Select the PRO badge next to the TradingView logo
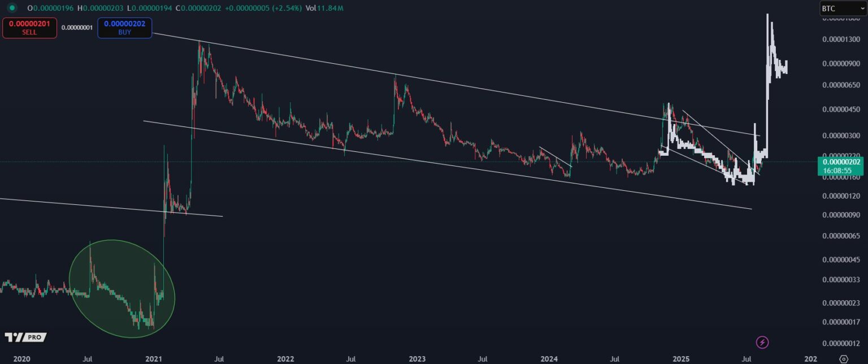Image resolution: width=868 pixels, height=364 pixels. tap(34, 337)
